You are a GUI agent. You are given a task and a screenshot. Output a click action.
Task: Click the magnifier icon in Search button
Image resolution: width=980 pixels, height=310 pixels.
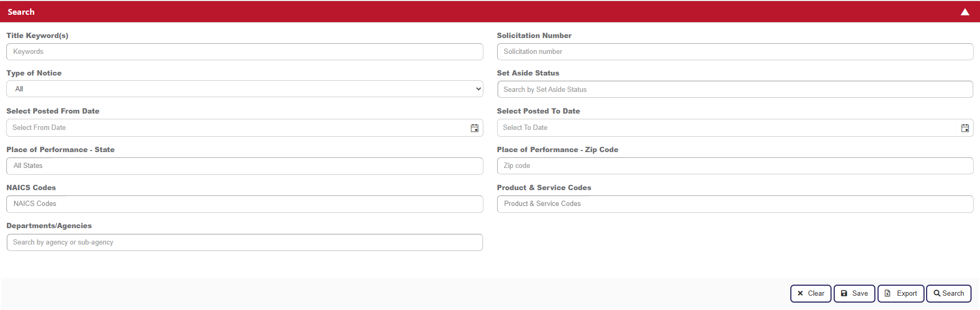[x=937, y=294]
